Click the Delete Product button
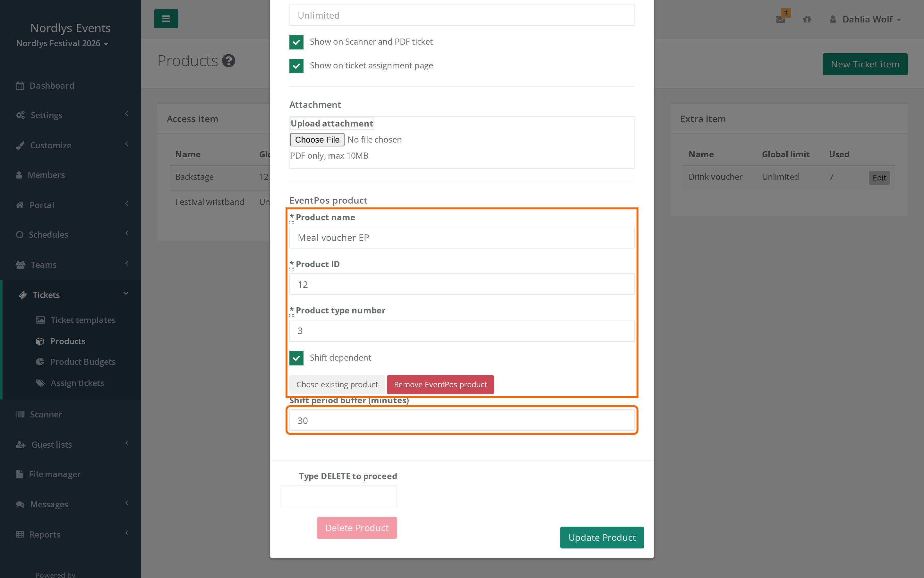924x578 pixels. (357, 528)
